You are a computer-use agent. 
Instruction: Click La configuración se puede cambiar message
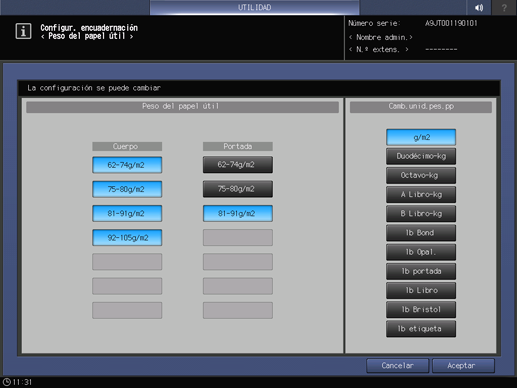(94, 88)
